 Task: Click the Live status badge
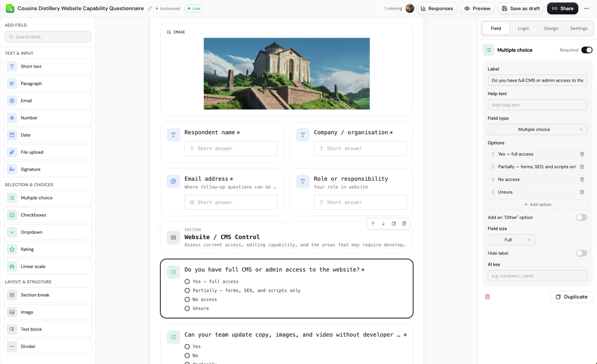coord(194,8)
